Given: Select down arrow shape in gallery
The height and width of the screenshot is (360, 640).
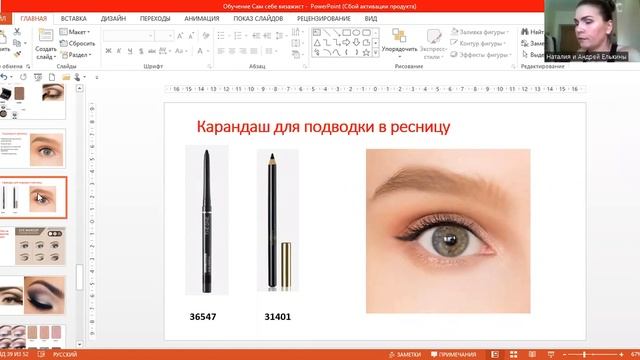Looking at the screenshot, I should coord(356,43).
